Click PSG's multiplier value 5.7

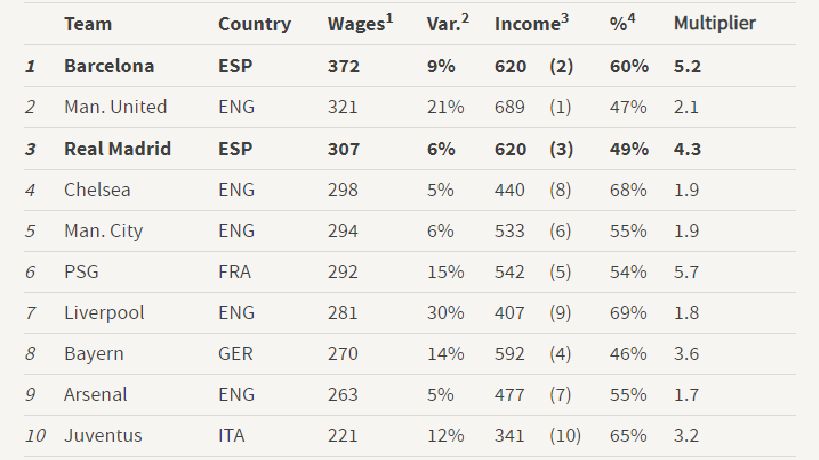click(x=686, y=272)
